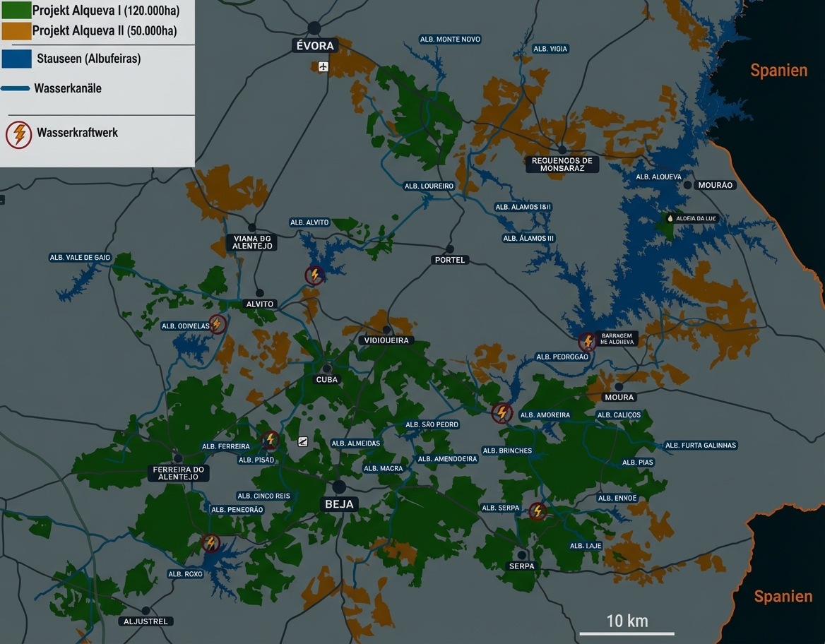Click the droplet marker at Aldeia da Luz

pos(669,218)
